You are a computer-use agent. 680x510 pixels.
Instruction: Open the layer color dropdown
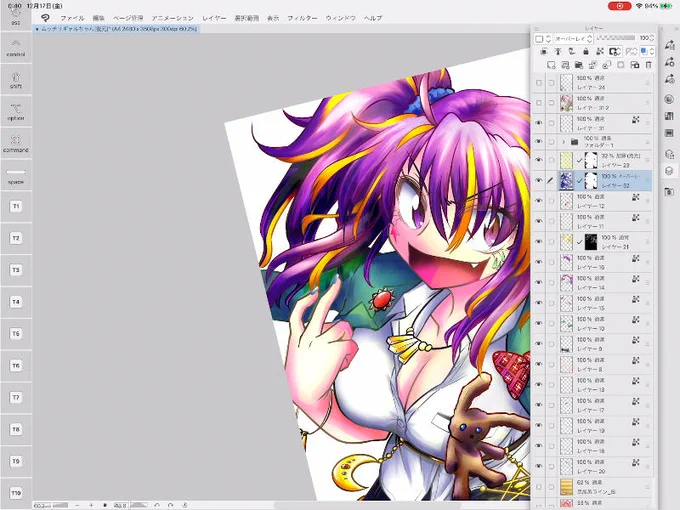pyautogui.click(x=647, y=52)
